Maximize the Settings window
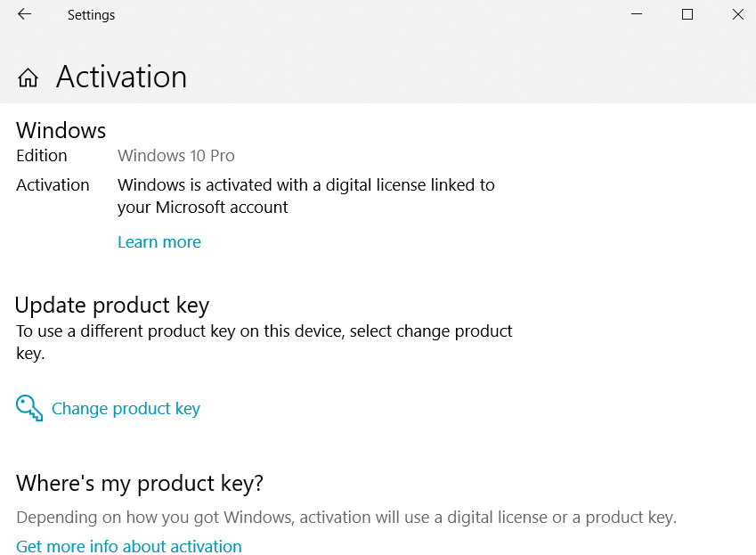The image size is (756, 555). pyautogui.click(x=687, y=14)
